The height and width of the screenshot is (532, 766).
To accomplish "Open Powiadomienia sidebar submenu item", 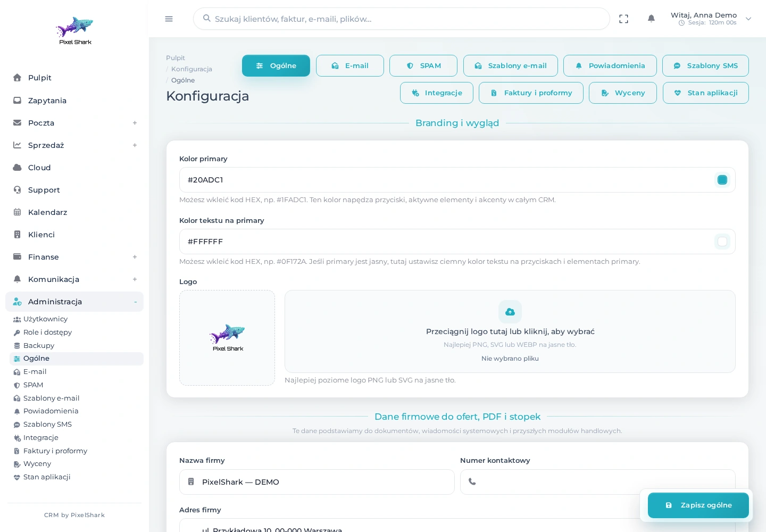I will [x=77, y=411].
